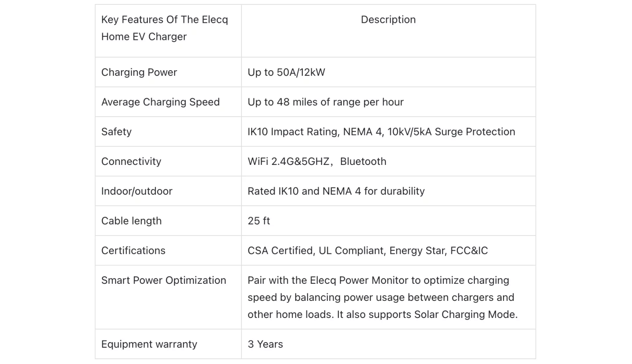Select the 'Average Charging Speed' label
632x364 pixels.
click(x=160, y=102)
